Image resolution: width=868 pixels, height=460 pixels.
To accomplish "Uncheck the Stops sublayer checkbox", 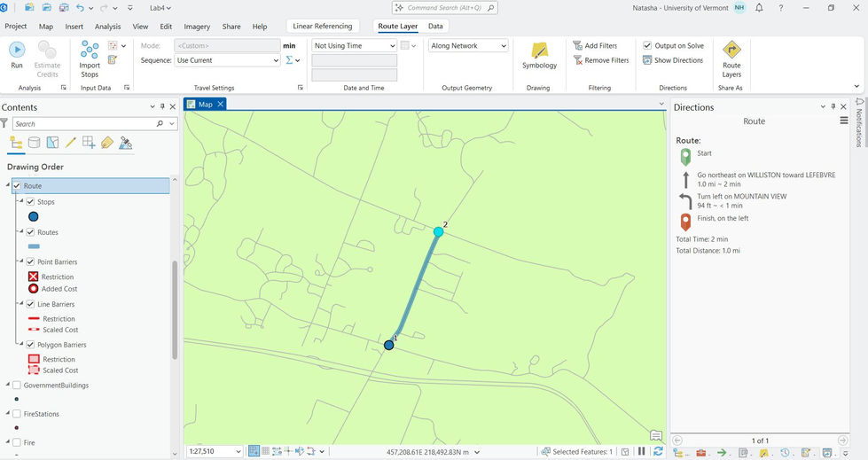I will [30, 202].
